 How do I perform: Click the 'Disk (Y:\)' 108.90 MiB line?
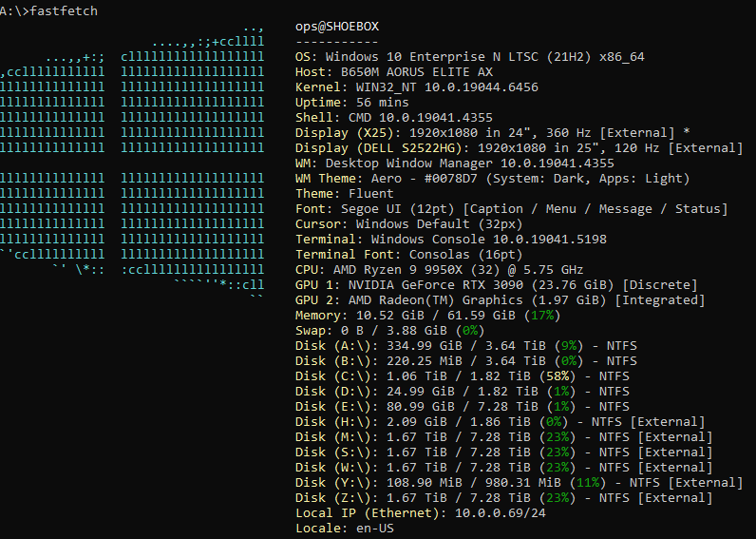(x=520, y=483)
